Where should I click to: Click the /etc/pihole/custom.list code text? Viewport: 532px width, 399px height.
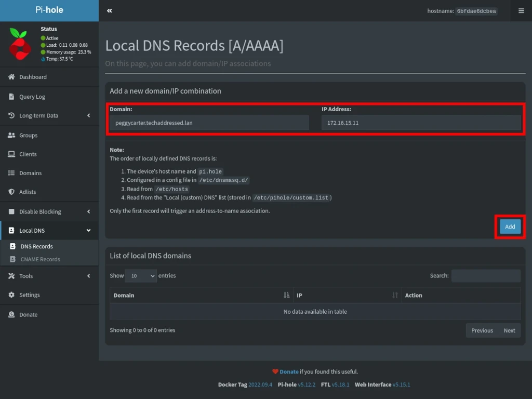(x=291, y=197)
